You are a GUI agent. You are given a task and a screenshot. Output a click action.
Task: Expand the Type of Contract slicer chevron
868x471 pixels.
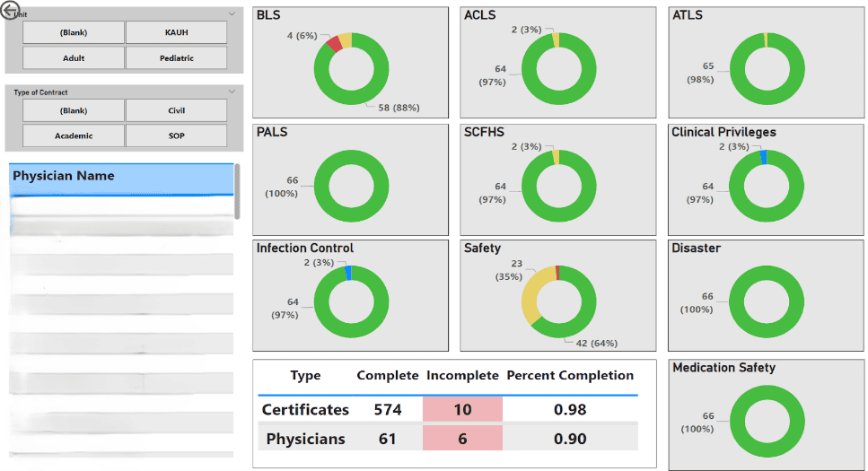(x=232, y=92)
